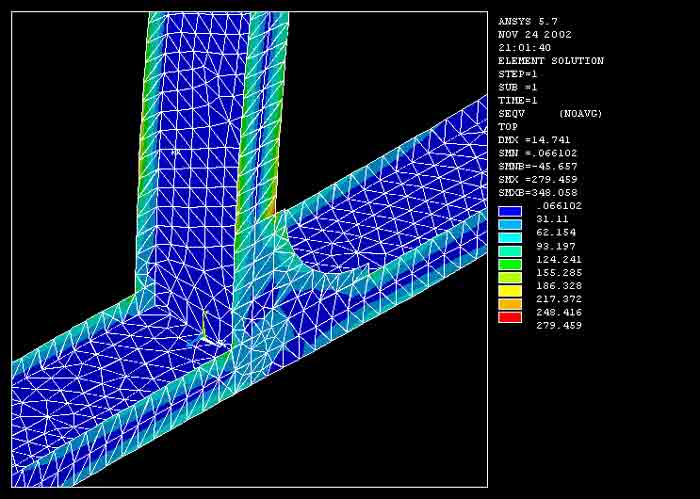This screenshot has height=499, width=700.
Task: Click the legend value '124.241'
Action: (x=559, y=259)
